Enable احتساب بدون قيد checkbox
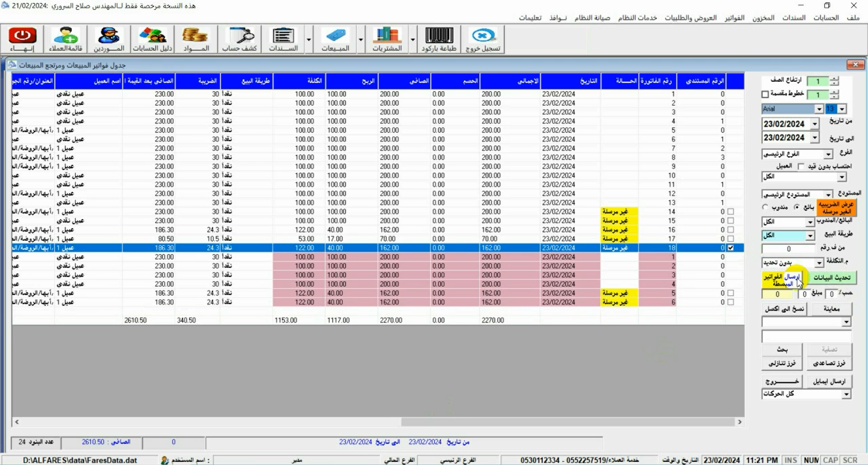 point(801,166)
